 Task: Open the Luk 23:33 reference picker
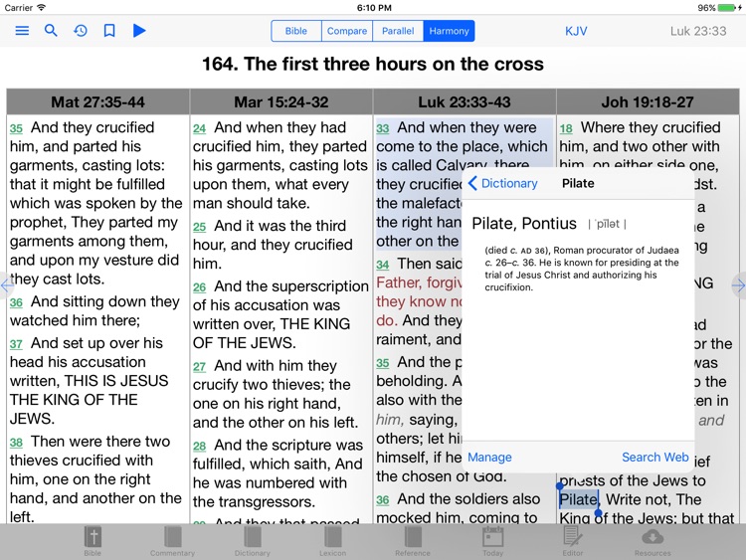pos(698,32)
